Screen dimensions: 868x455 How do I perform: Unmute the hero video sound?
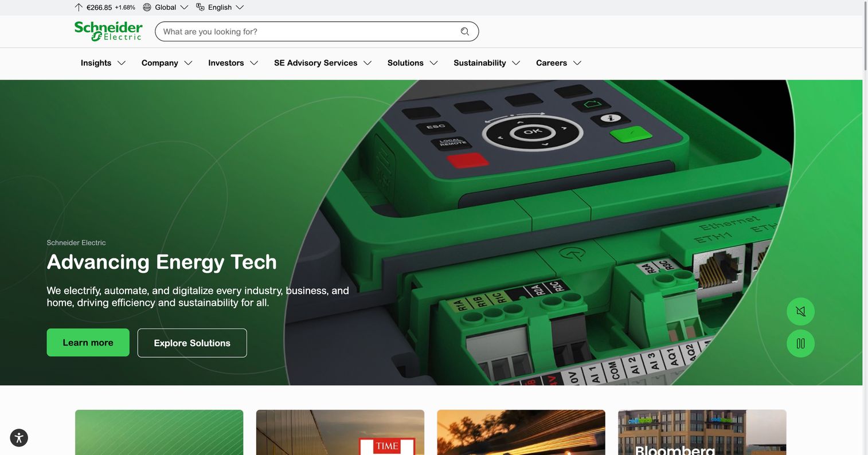point(800,311)
